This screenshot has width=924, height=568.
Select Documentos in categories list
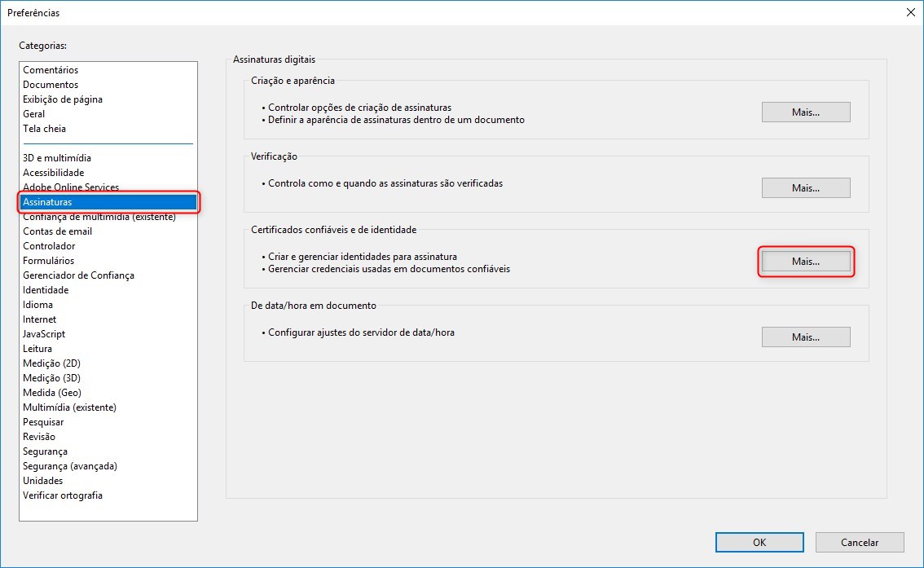[51, 85]
